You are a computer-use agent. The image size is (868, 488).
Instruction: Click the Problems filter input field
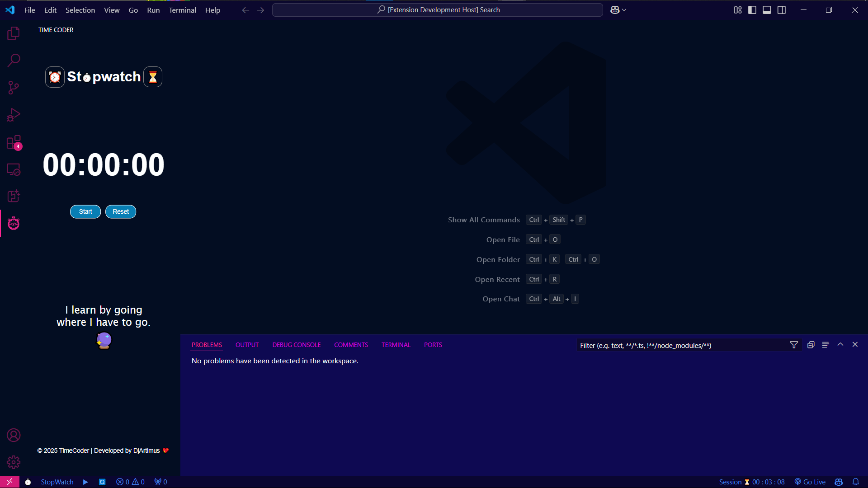pos(678,345)
